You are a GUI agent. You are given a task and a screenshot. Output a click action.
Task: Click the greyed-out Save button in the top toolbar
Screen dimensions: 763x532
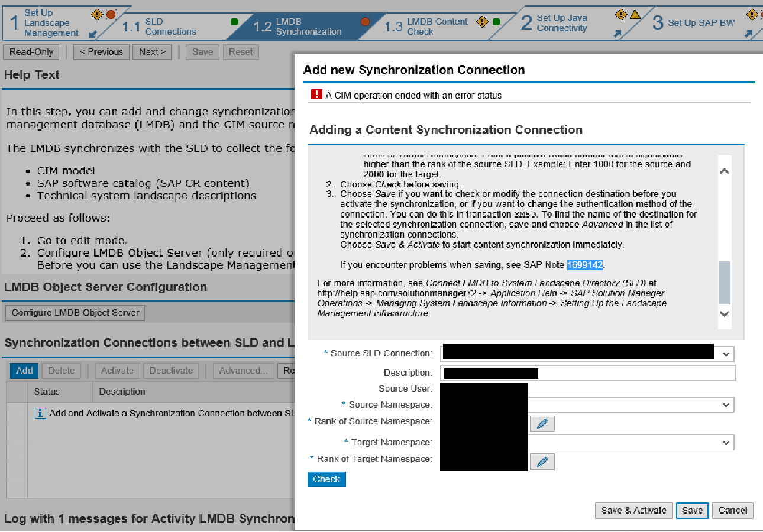(x=202, y=52)
